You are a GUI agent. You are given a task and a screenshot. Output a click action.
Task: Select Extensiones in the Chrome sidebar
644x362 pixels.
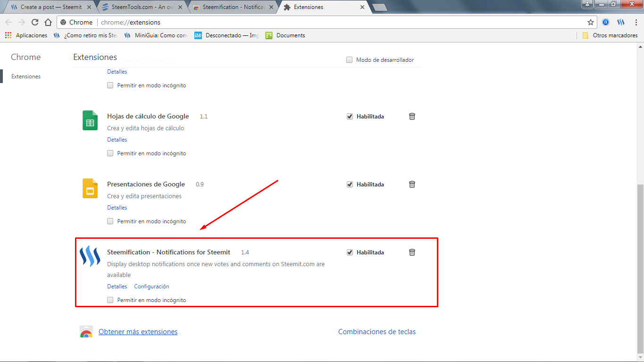point(26,76)
